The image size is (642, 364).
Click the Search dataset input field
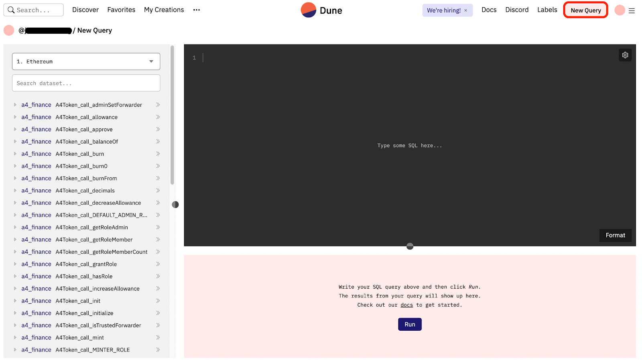(x=86, y=83)
